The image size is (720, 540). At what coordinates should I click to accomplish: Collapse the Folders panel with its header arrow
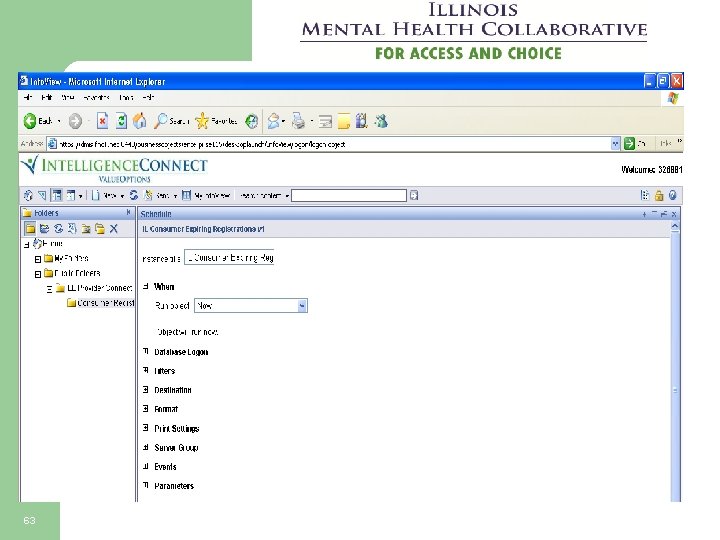pyautogui.click(x=129, y=213)
